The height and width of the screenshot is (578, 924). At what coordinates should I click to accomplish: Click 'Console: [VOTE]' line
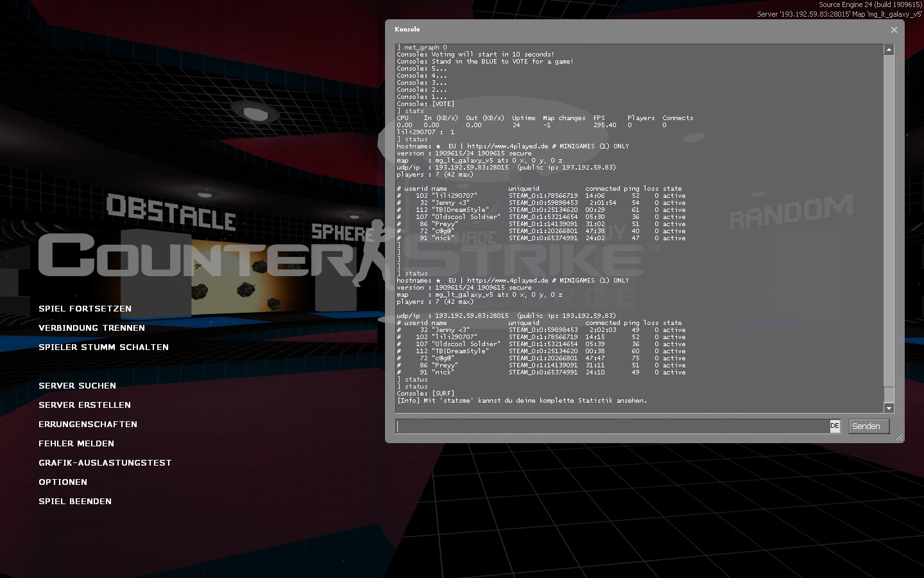(x=425, y=104)
